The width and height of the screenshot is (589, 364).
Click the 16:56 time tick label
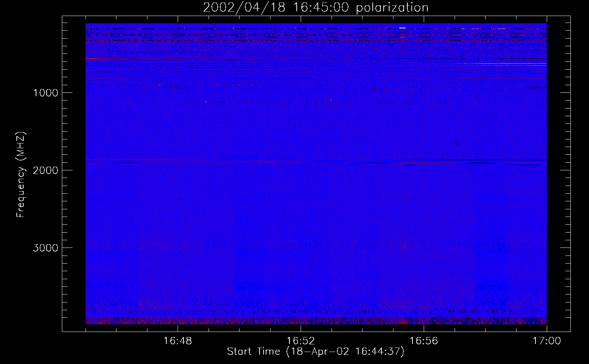pos(424,341)
